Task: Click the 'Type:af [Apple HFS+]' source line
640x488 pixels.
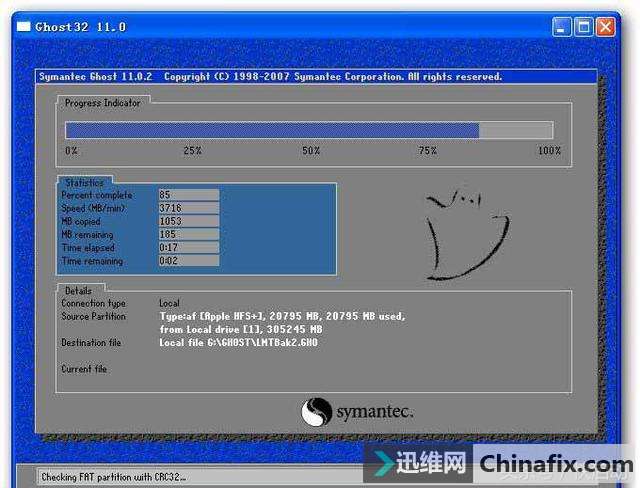Action: [282, 316]
